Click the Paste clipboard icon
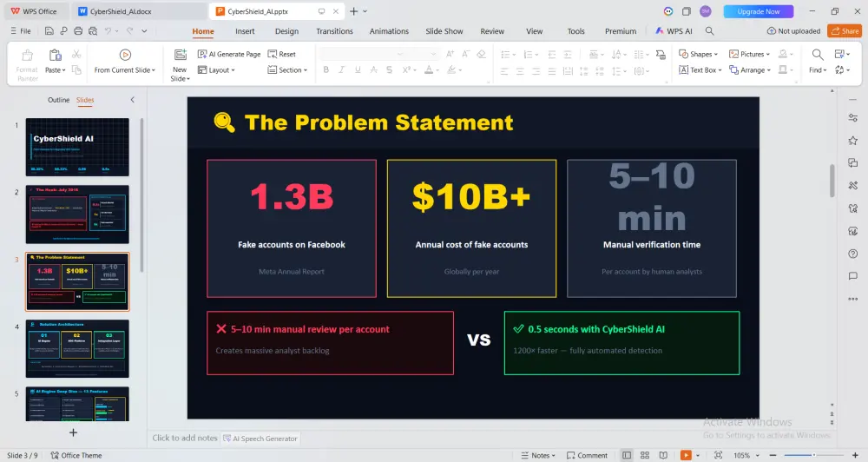This screenshot has width=868, height=462. (x=55, y=55)
